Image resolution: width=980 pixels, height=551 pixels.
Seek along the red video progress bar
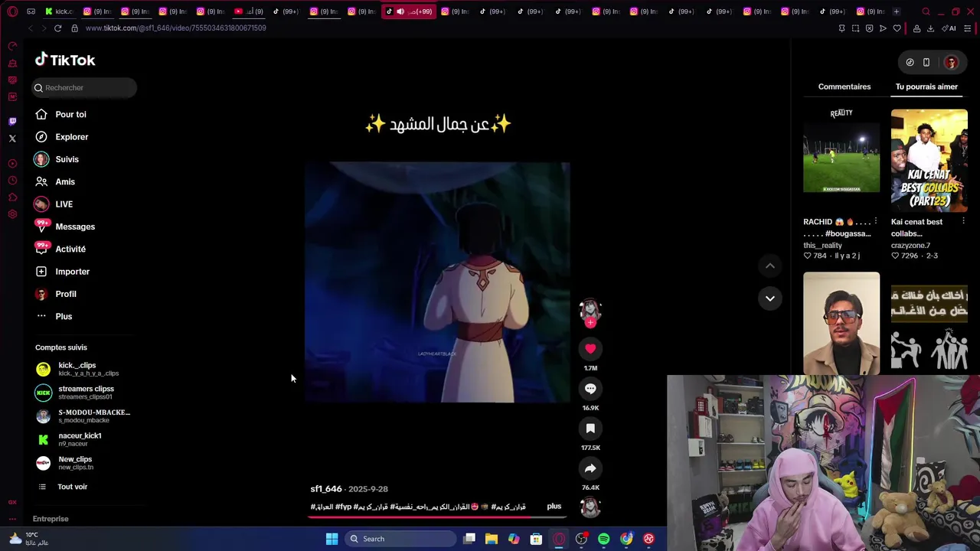click(x=438, y=517)
